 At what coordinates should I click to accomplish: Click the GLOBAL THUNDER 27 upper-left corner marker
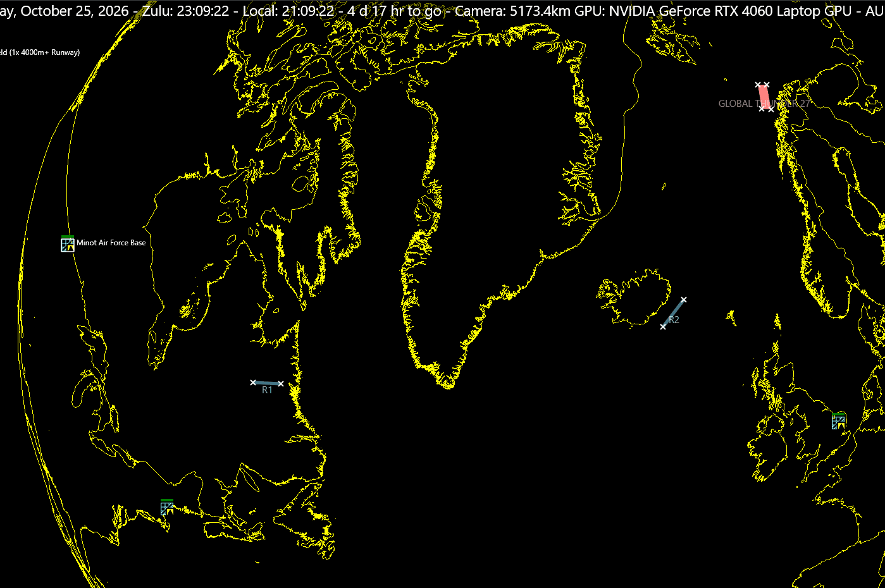pyautogui.click(x=758, y=84)
